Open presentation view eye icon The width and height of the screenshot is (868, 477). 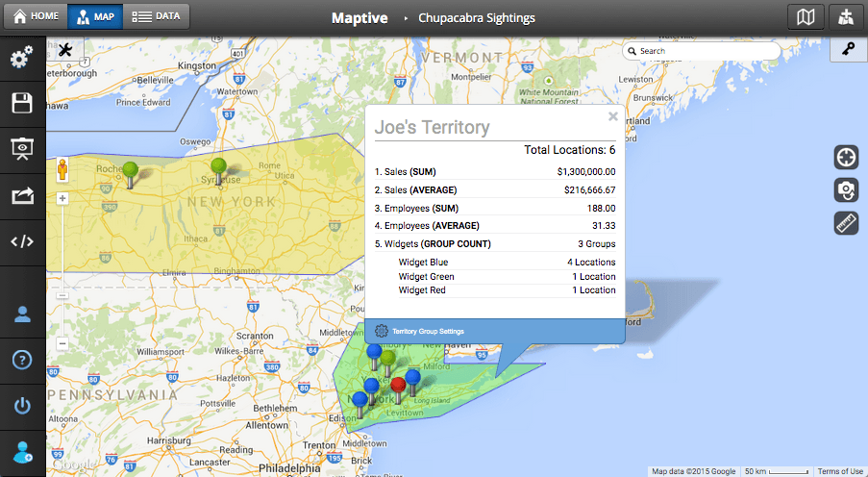(22, 149)
